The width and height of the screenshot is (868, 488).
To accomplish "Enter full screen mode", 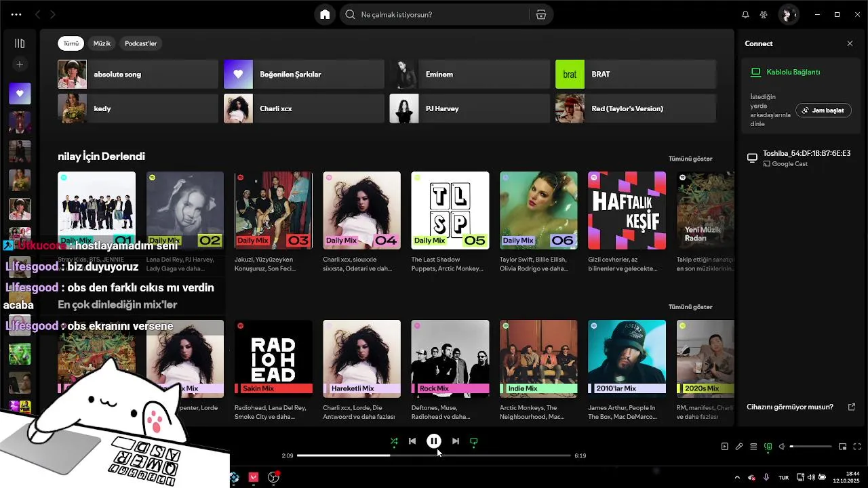I will pos(857,447).
